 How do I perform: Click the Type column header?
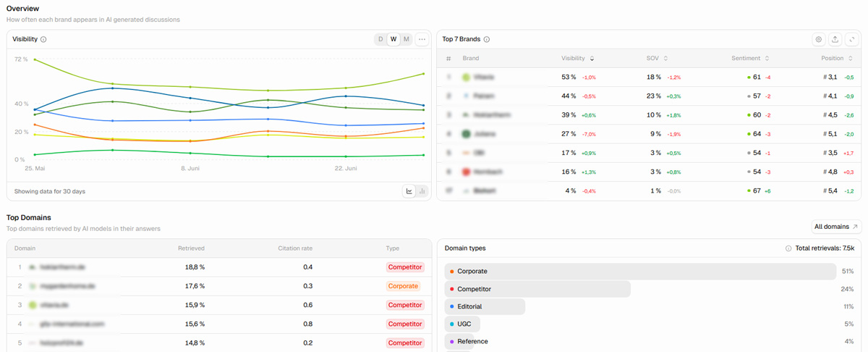point(393,248)
